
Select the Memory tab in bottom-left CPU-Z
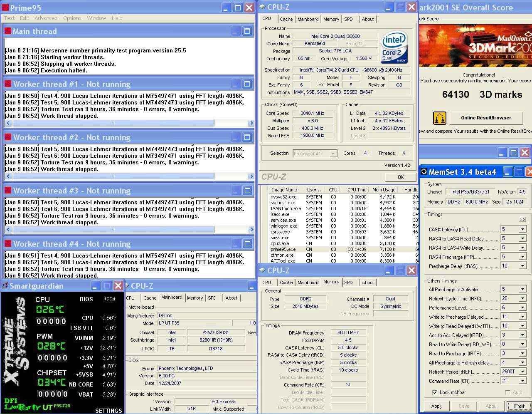(195, 298)
